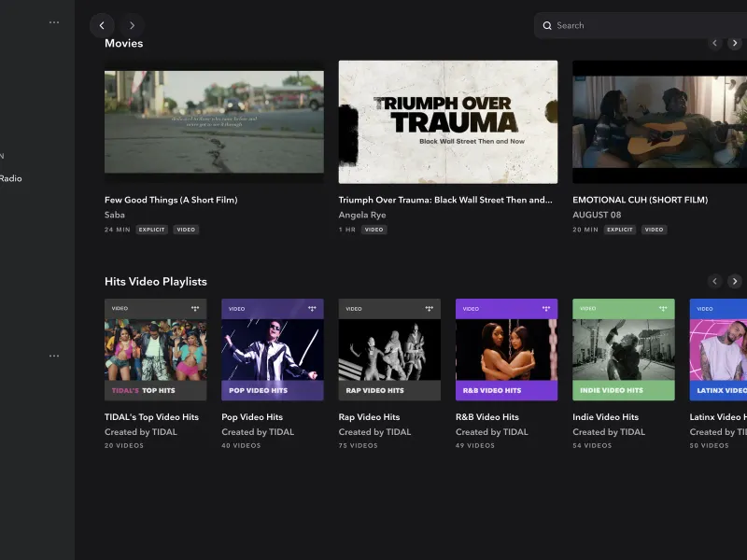The width and height of the screenshot is (747, 560).
Task: Click TIDAL logo icon on Rap Video Hits cover
Action: [x=430, y=309]
